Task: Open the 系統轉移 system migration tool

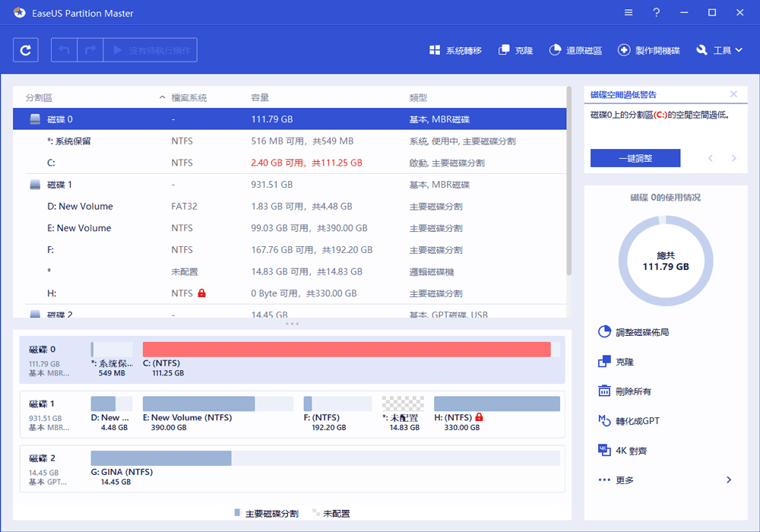Action: [456, 49]
